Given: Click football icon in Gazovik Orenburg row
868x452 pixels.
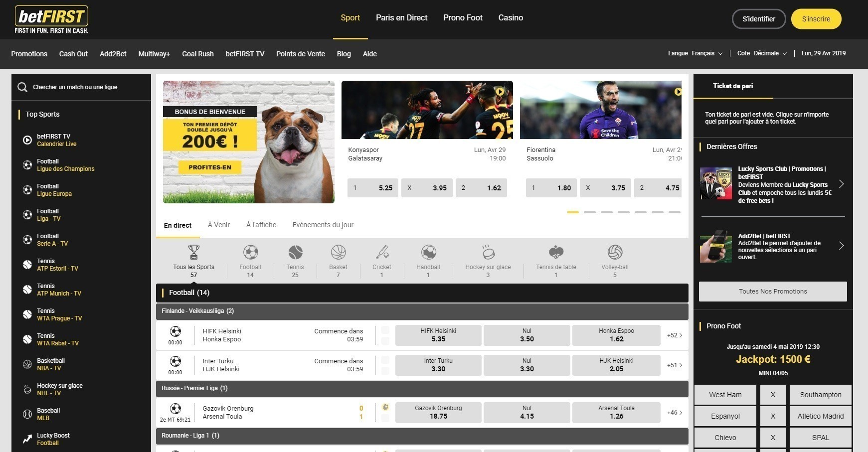Looking at the screenshot, I should coord(175,409).
